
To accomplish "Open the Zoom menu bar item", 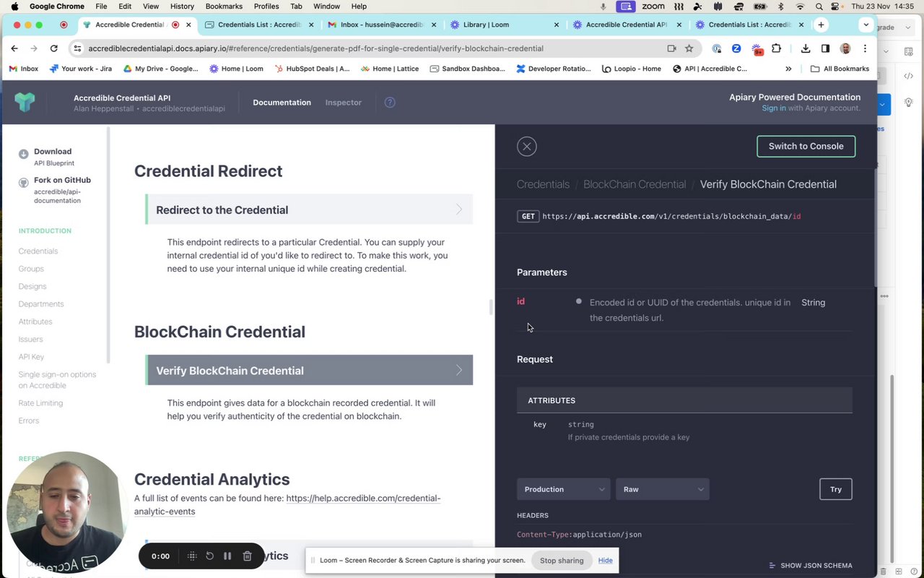I will (x=653, y=7).
